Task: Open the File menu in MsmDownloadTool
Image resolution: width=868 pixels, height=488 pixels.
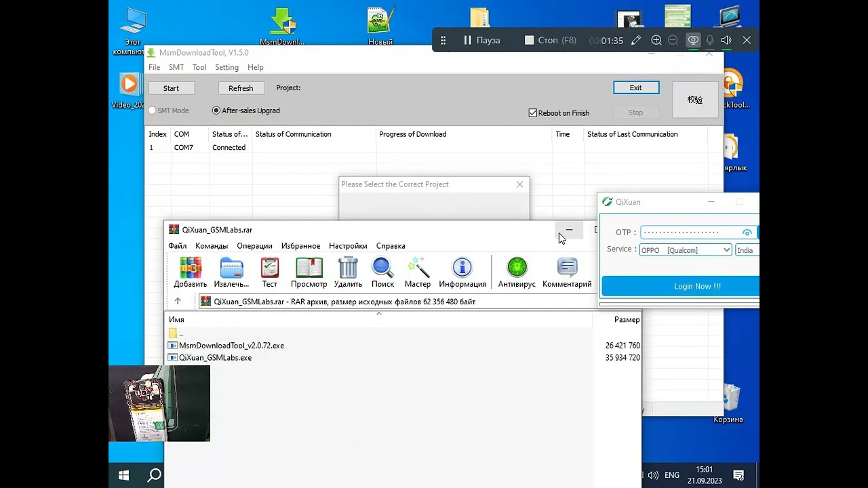Action: point(155,67)
